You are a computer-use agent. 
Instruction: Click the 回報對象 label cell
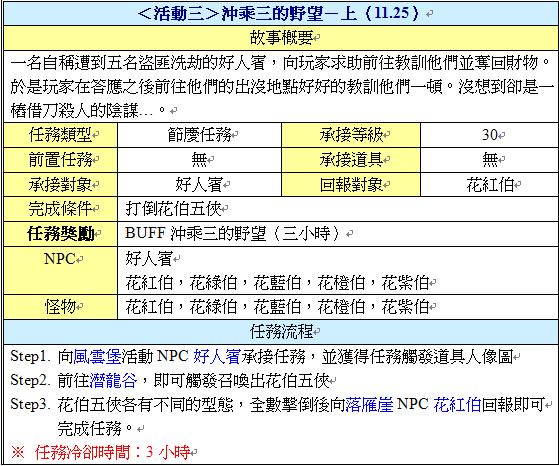pyautogui.click(x=351, y=184)
